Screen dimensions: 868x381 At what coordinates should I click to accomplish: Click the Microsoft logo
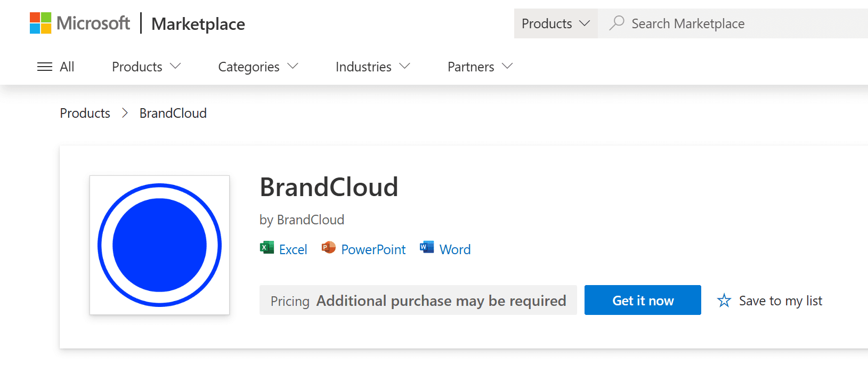(80, 23)
